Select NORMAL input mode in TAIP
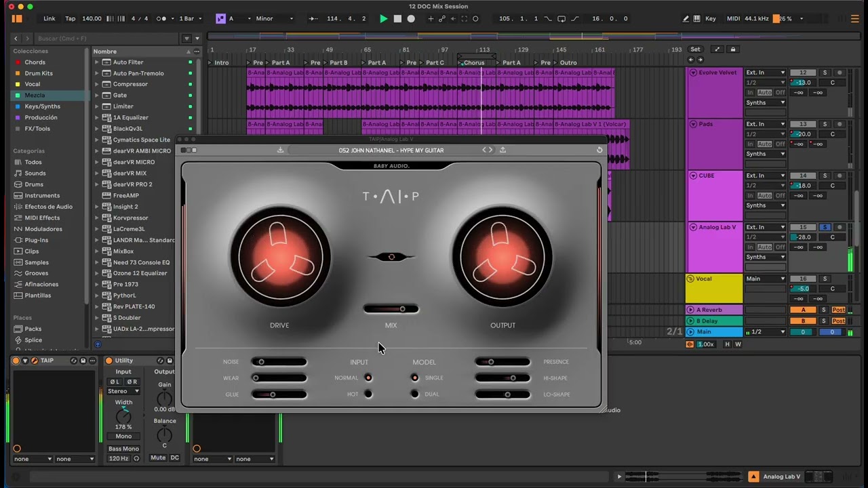This screenshot has width=868, height=488. coord(368,378)
